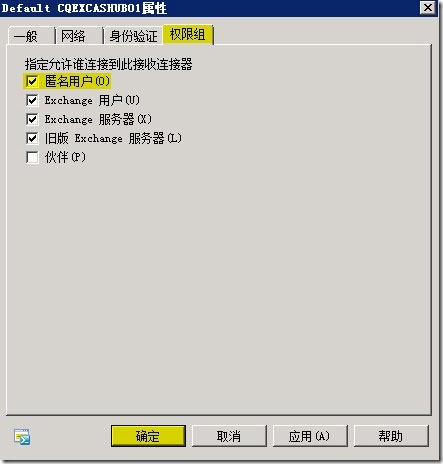This screenshot has width=443, height=464.
Task: Enable the 伙伴(P) checkbox
Action: coord(32,157)
